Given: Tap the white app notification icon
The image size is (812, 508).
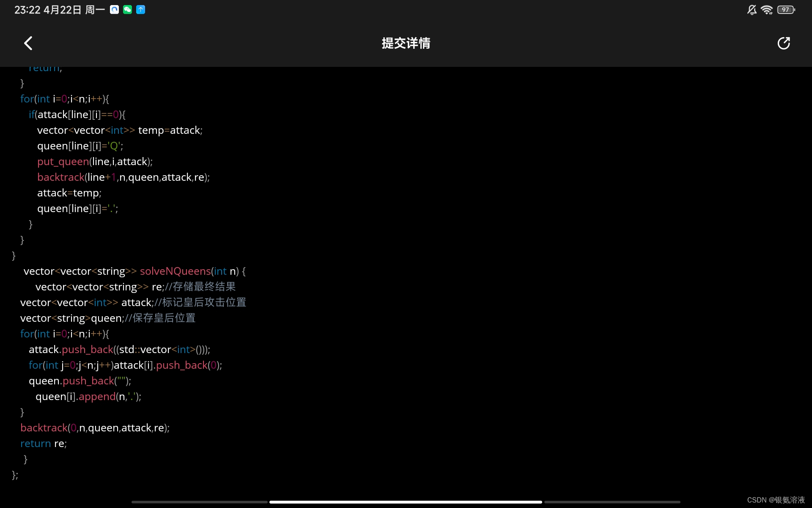Looking at the screenshot, I should [114, 9].
